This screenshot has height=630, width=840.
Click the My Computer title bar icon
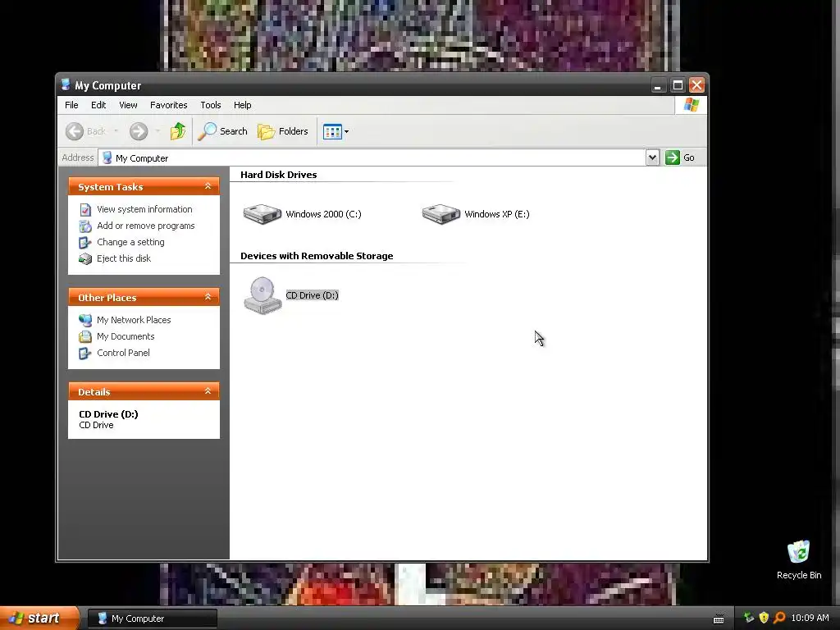(66, 84)
